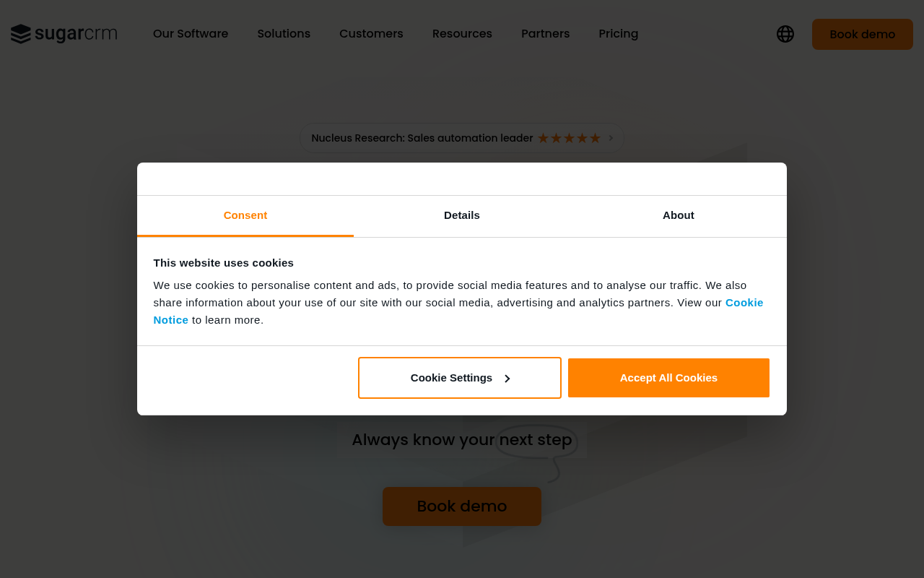Expand the Partners menu
Image resolution: width=924 pixels, height=578 pixels.
tap(545, 34)
